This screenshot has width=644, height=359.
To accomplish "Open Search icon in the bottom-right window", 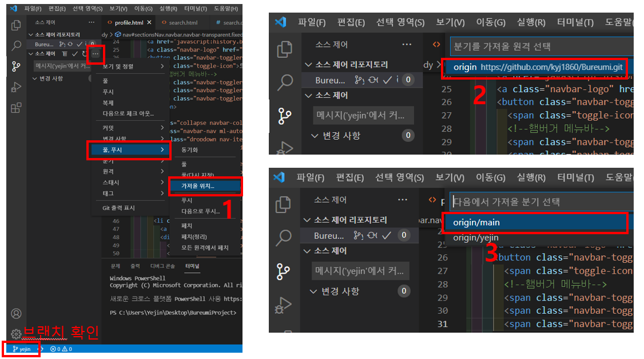I will click(x=283, y=238).
